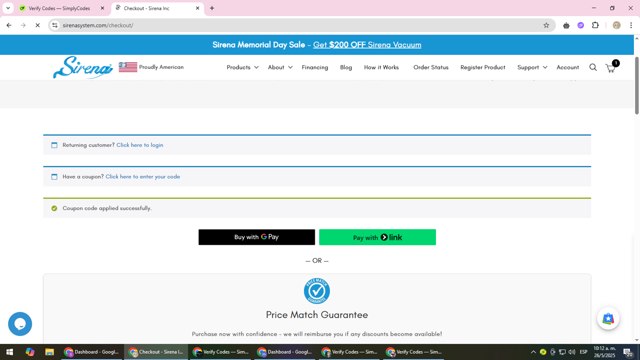The height and width of the screenshot is (360, 640).
Task: Go back to the previous page
Action: (x=9, y=25)
